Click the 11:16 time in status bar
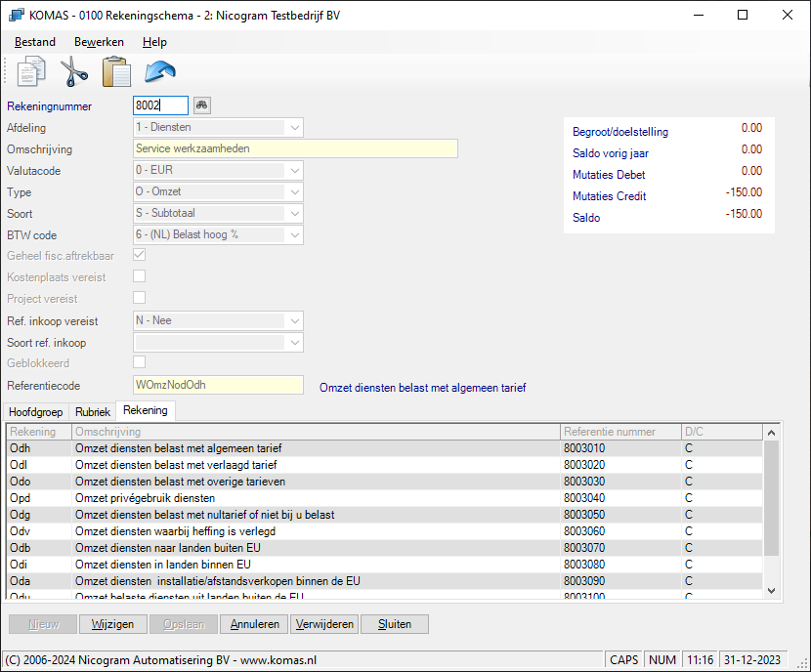This screenshot has height=672, width=811. (700, 660)
